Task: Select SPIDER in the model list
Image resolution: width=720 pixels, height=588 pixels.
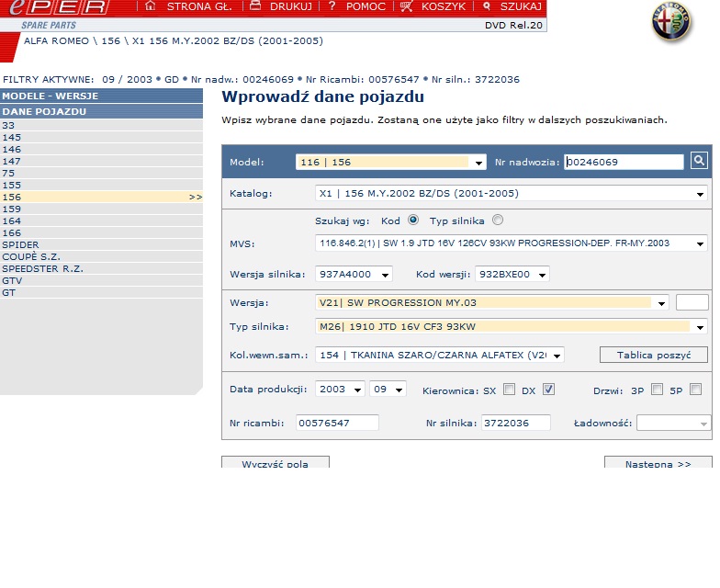Action: click(x=101, y=244)
